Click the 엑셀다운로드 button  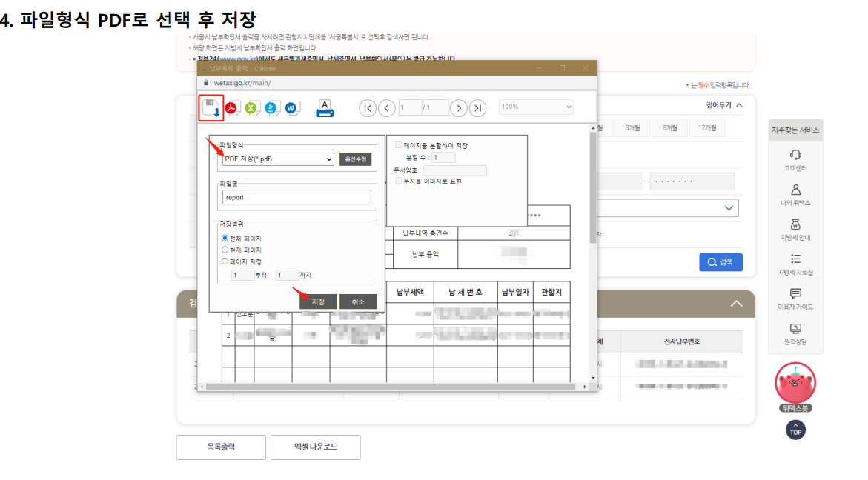tap(315, 447)
